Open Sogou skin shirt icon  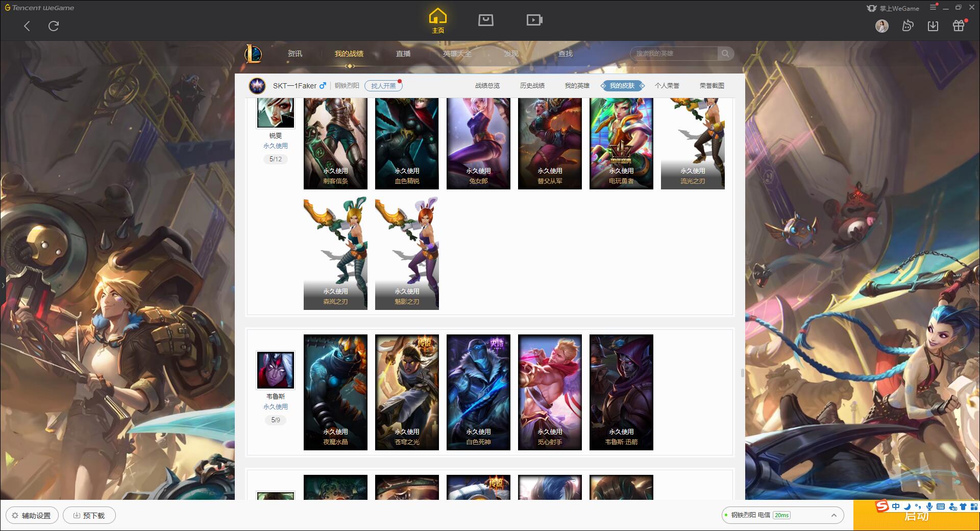click(963, 506)
